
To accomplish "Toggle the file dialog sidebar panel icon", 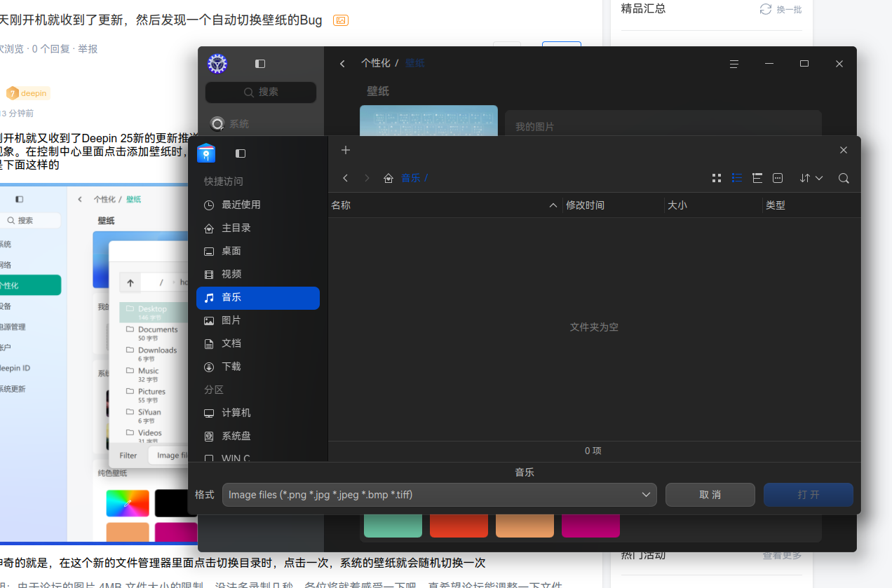I will point(241,153).
